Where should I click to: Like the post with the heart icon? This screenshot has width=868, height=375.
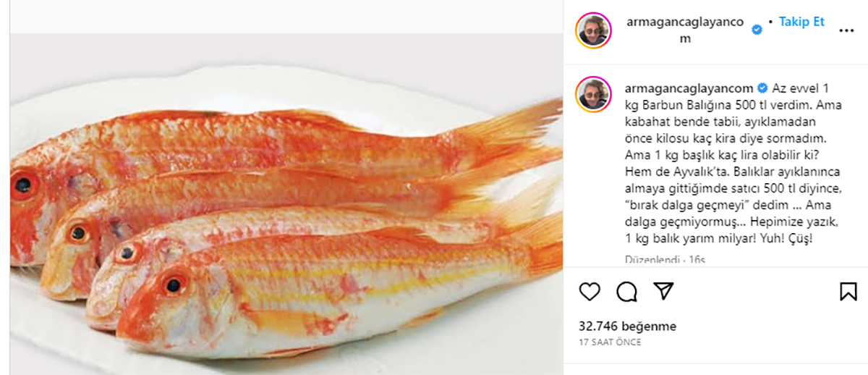pyautogui.click(x=590, y=291)
